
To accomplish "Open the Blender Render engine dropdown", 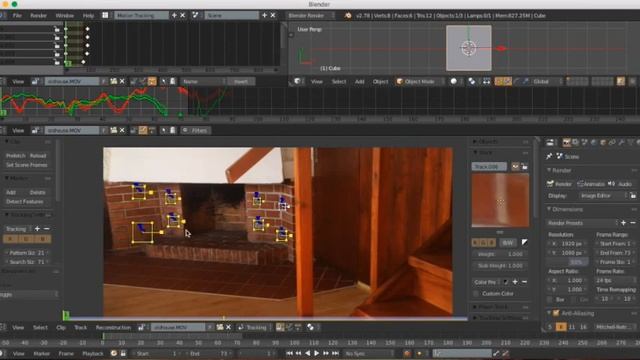I will pyautogui.click(x=310, y=16).
